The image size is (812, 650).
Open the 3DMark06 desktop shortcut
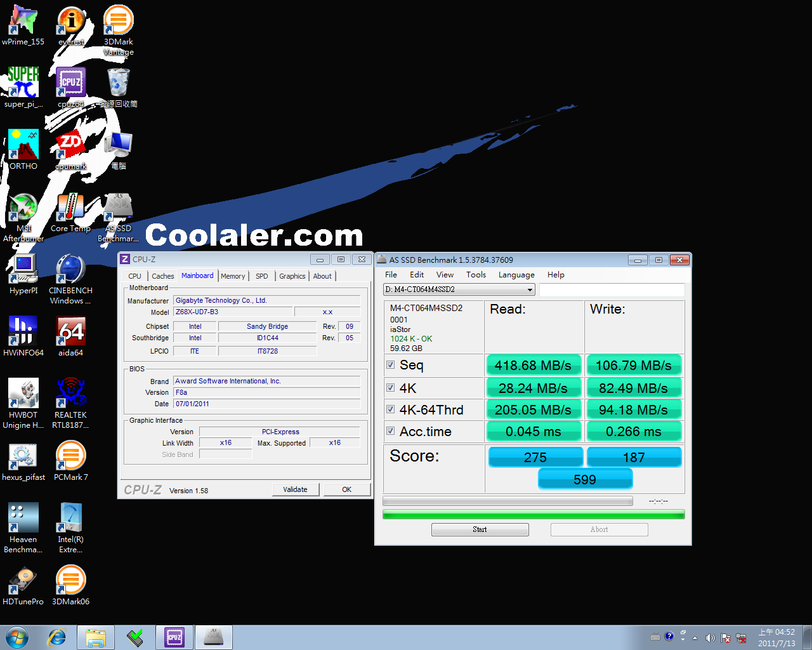click(x=71, y=585)
